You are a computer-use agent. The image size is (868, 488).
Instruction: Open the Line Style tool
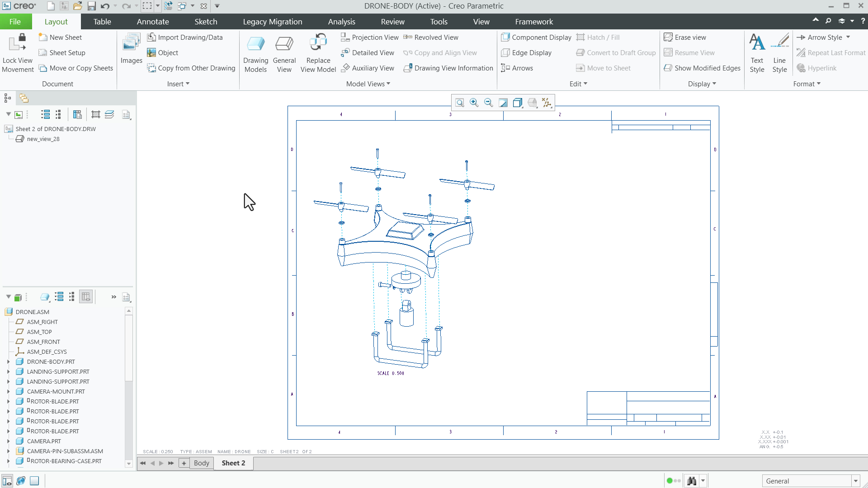pos(779,53)
